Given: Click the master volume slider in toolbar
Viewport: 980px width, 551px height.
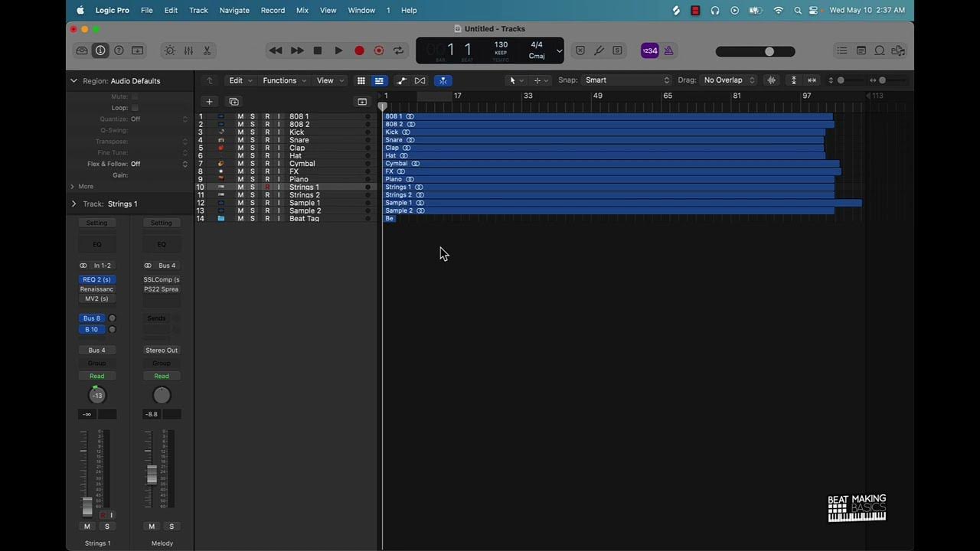Looking at the screenshot, I should coord(756,51).
